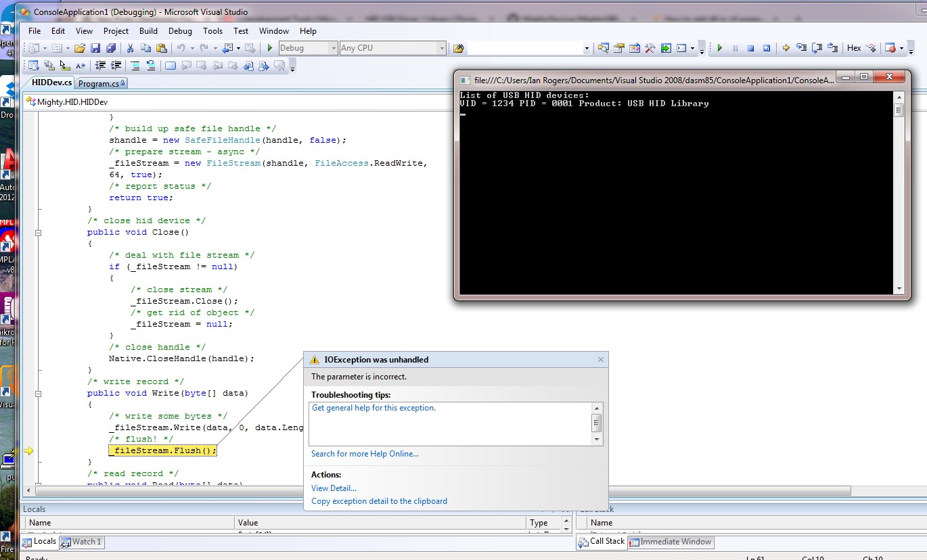927x560 pixels.
Task: Click the Break All pause icon
Action: [736, 48]
